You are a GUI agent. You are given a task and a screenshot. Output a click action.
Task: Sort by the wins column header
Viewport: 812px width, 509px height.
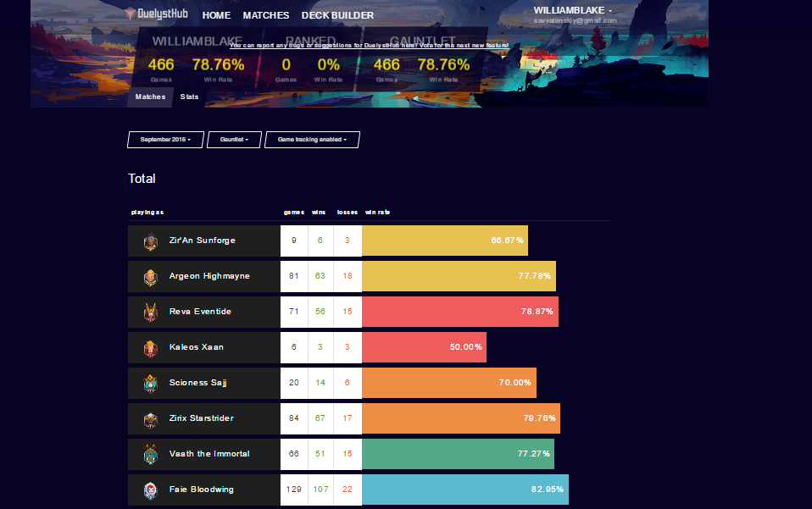click(x=319, y=212)
